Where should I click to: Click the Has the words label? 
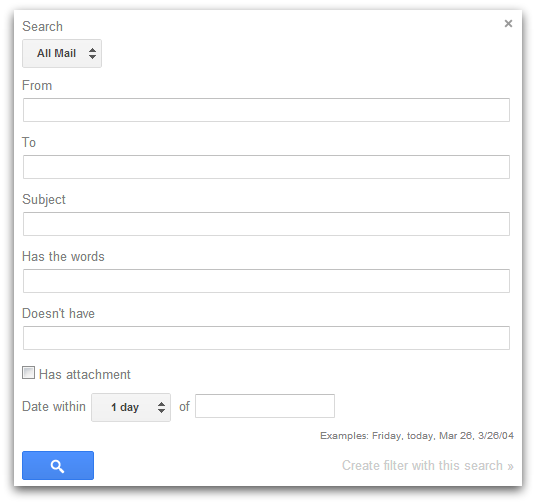click(63, 256)
